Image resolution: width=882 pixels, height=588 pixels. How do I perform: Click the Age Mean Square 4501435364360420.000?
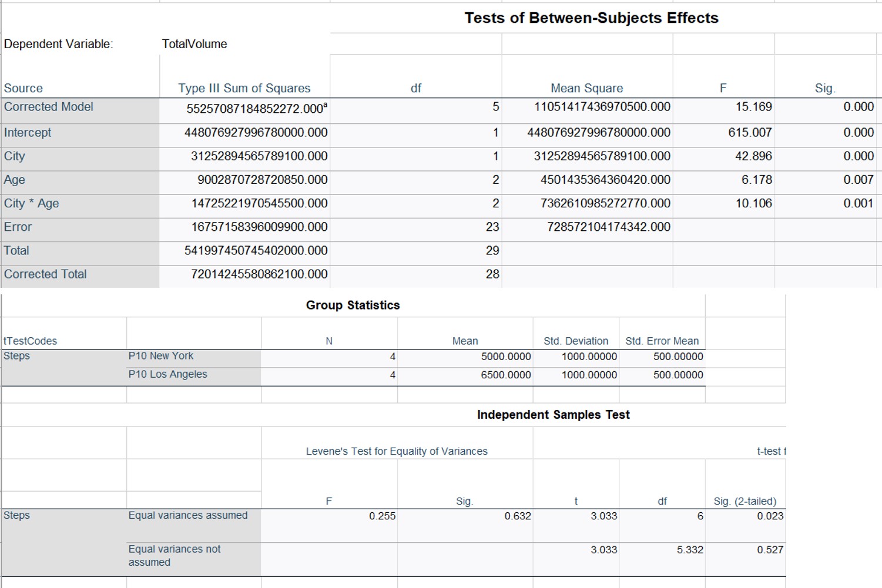tap(605, 180)
